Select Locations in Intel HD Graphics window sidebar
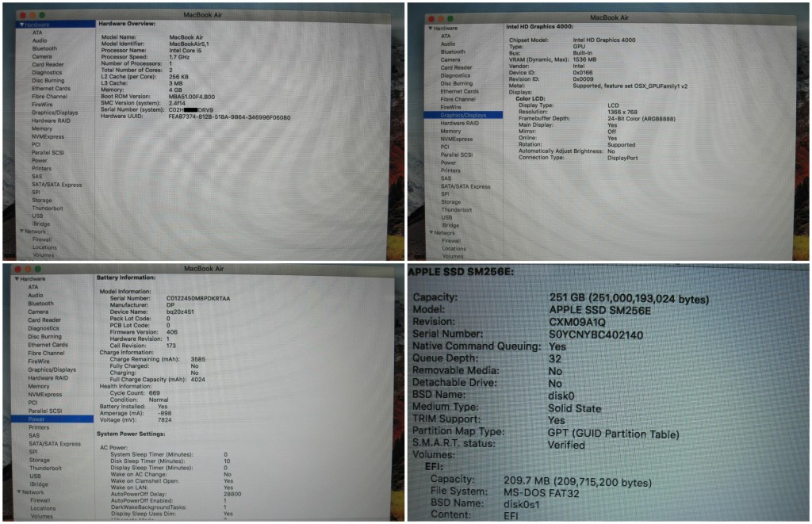Viewport: 812px width, 524px height. 454,249
